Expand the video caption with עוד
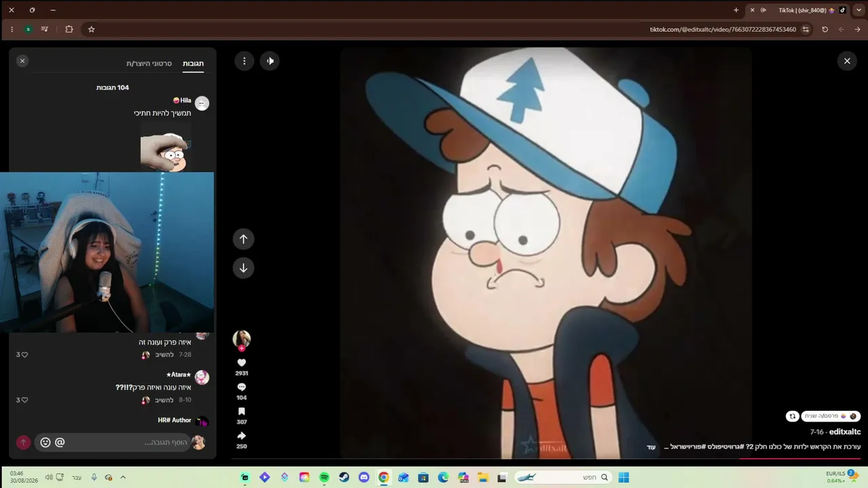This screenshot has height=488, width=868. [x=651, y=447]
